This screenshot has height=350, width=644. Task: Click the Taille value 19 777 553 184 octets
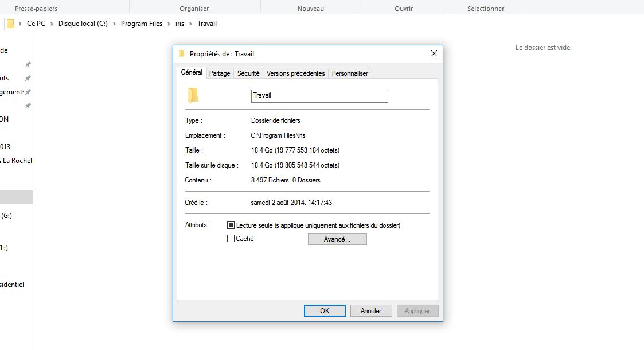[x=295, y=150]
